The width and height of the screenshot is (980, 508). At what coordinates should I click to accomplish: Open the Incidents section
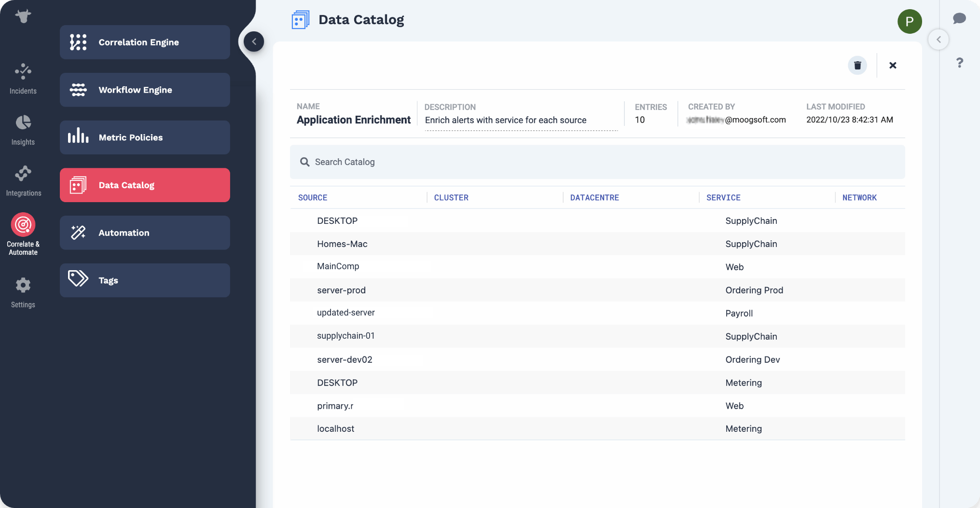[x=23, y=79]
